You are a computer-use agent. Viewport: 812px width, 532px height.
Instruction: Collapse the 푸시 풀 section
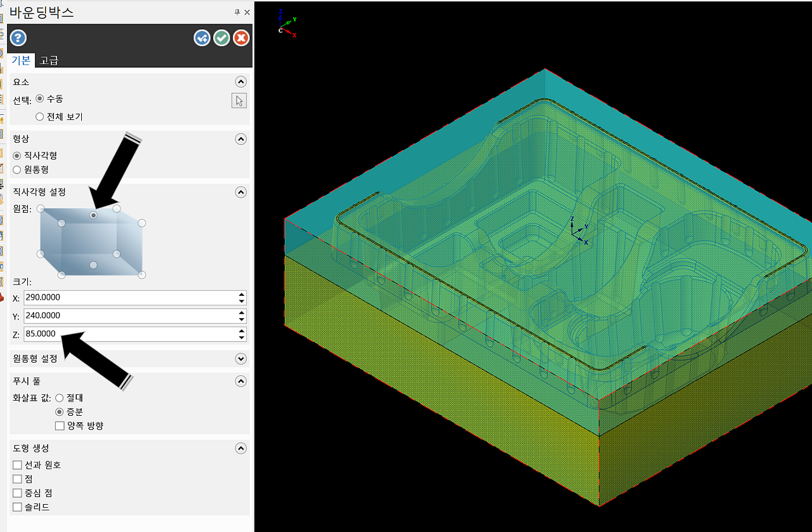pos(240,381)
